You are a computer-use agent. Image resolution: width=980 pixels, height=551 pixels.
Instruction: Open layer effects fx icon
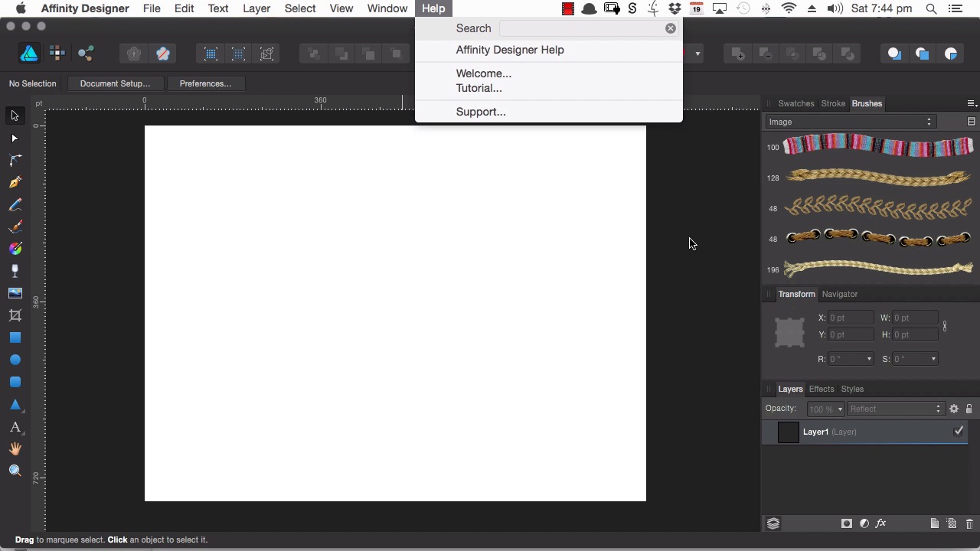tap(880, 523)
